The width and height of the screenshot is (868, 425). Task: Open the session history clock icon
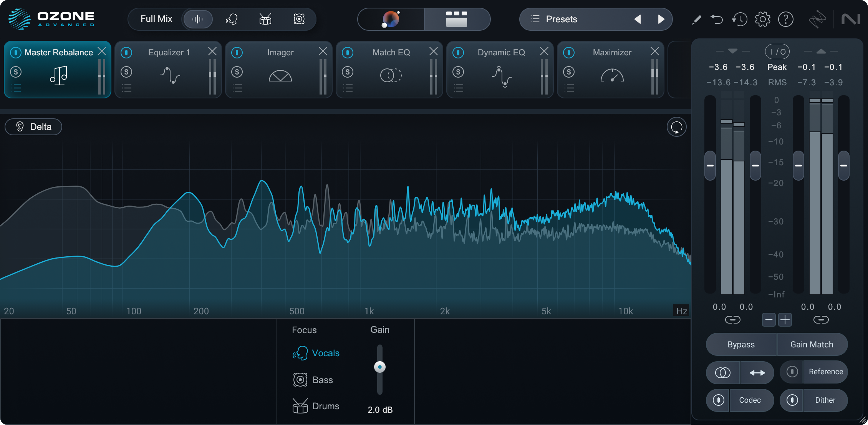coord(739,19)
